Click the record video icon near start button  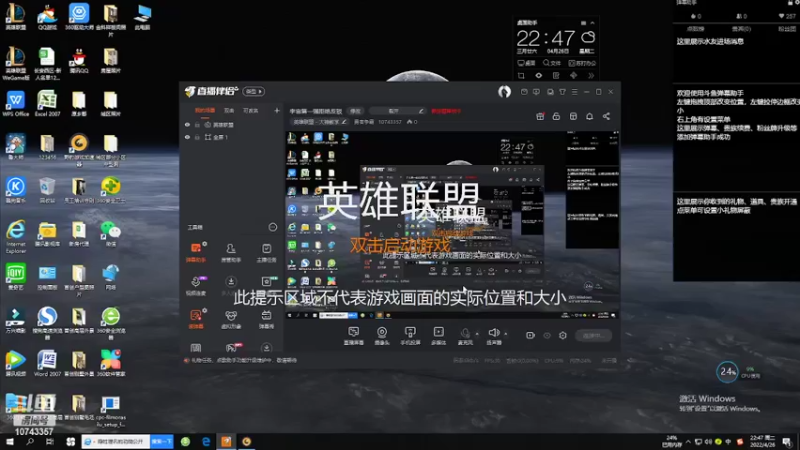click(530, 335)
